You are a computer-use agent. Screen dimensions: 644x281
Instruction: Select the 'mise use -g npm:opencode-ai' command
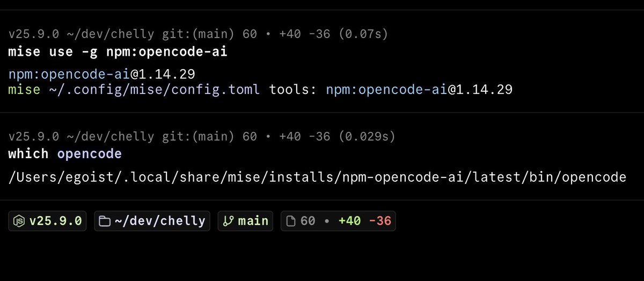click(x=118, y=53)
